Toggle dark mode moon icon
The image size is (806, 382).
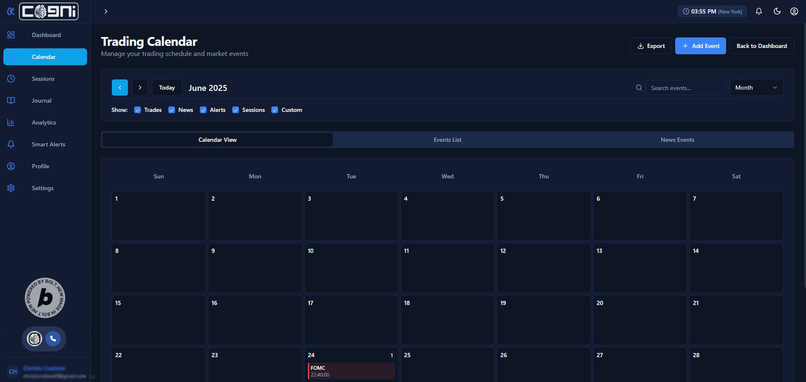point(777,11)
